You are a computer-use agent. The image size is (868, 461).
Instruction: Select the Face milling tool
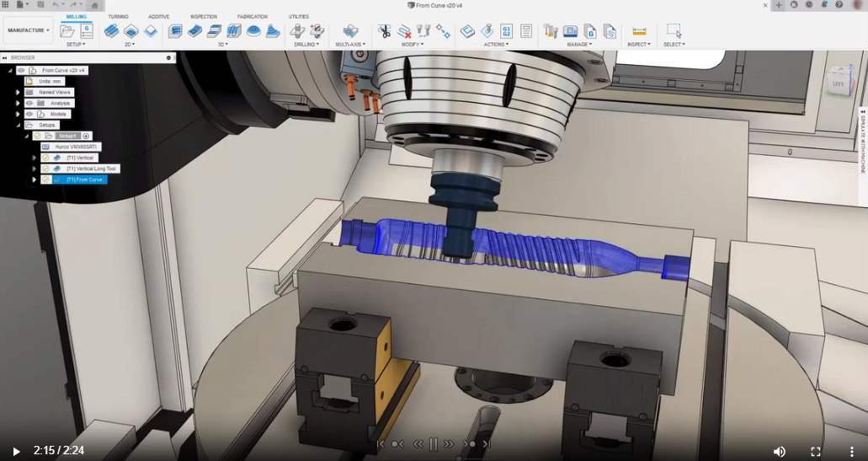[x=151, y=31]
